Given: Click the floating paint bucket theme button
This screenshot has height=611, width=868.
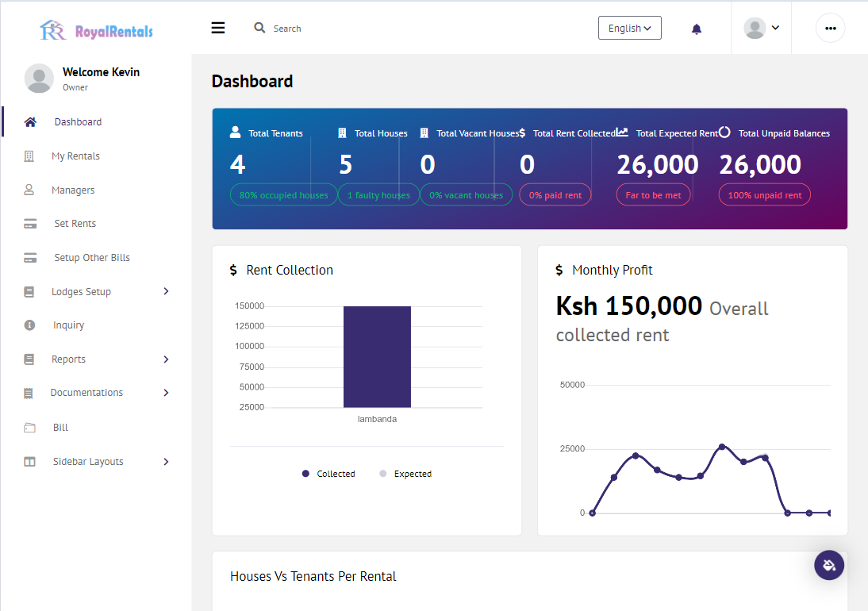Looking at the screenshot, I should point(829,565).
